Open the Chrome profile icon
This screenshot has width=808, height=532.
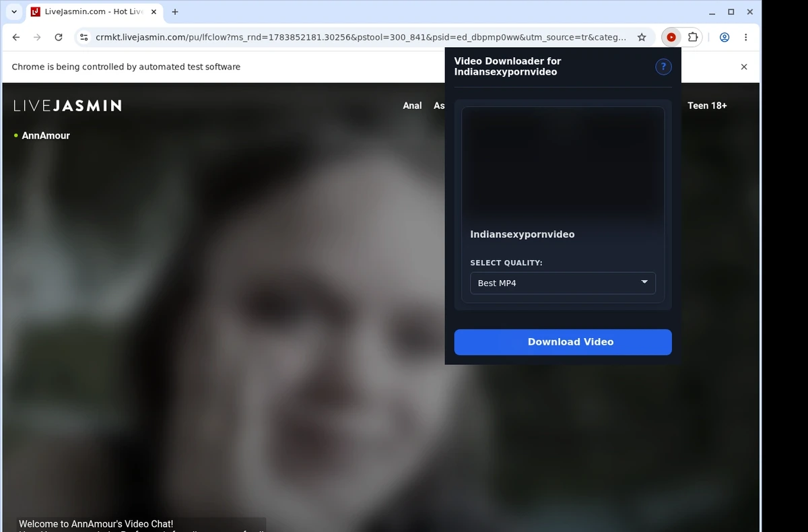[x=725, y=38]
